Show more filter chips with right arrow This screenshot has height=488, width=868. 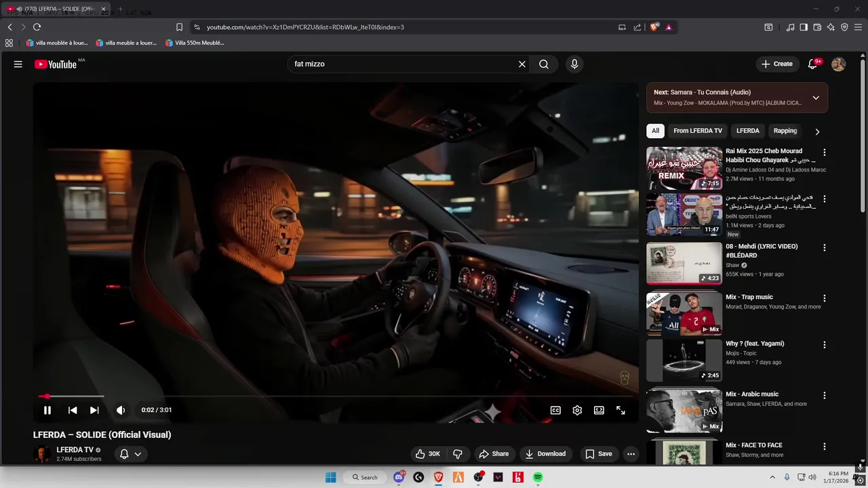point(817,131)
